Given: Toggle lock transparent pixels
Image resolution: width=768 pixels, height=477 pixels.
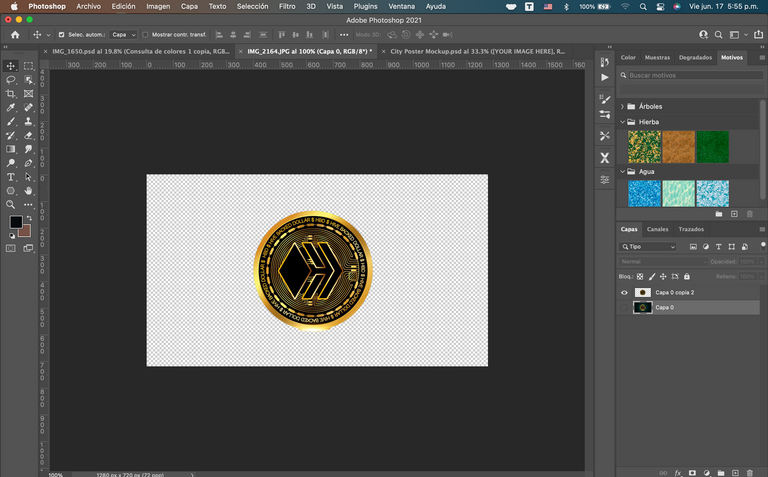Looking at the screenshot, I should tap(640, 277).
